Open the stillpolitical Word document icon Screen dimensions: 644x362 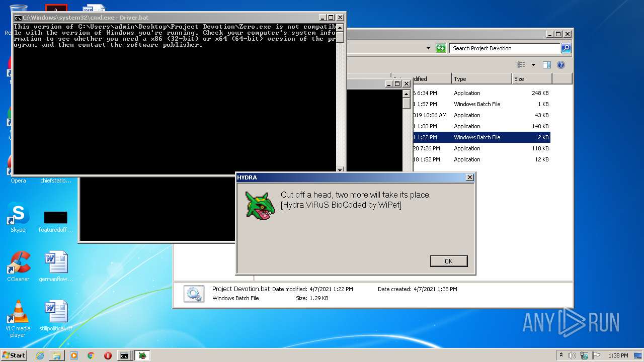tap(55, 316)
